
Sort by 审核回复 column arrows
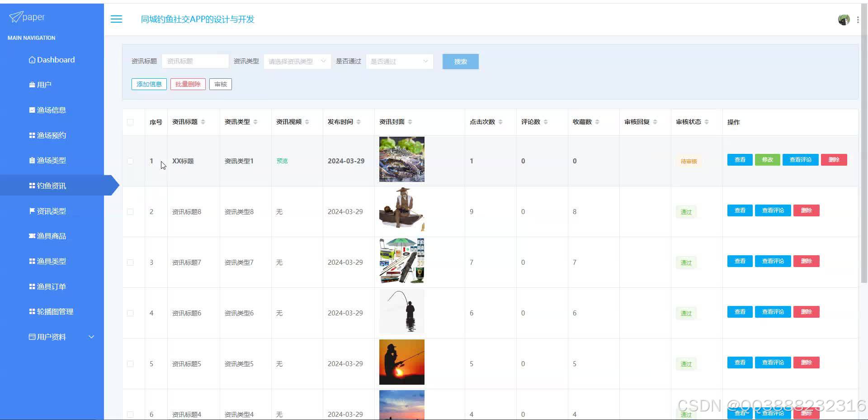click(x=655, y=122)
